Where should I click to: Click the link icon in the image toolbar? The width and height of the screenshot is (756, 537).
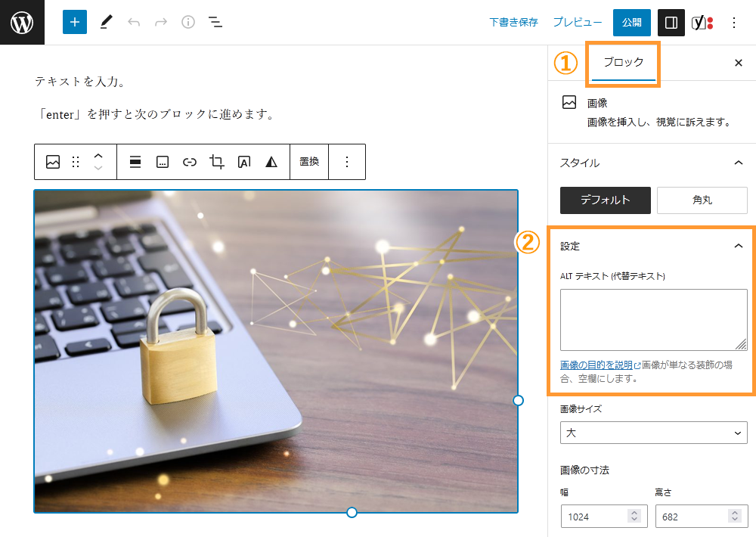(x=190, y=161)
